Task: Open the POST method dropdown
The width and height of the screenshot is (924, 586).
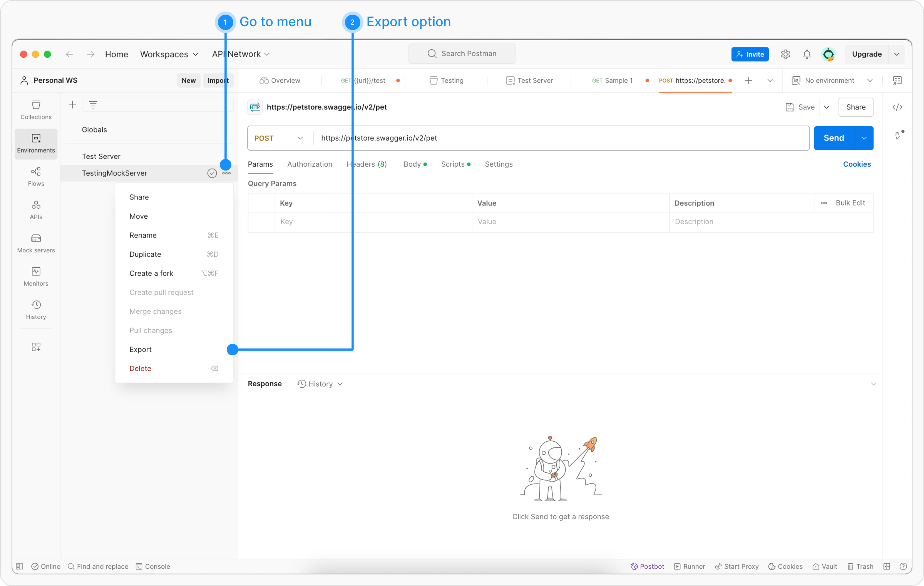Action: (x=279, y=138)
